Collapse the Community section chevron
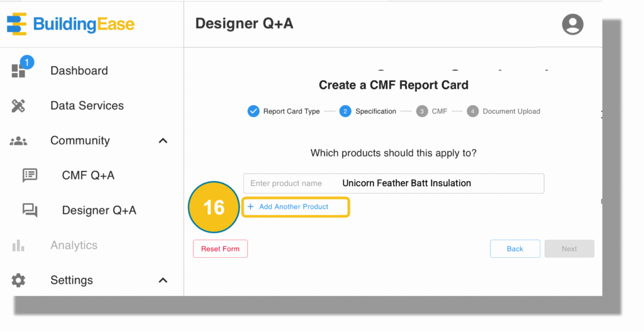Image resolution: width=644 pixels, height=332 pixels. point(163,141)
